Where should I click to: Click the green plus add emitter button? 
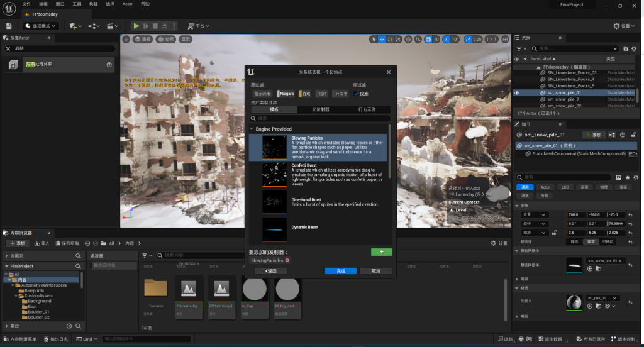click(x=382, y=252)
